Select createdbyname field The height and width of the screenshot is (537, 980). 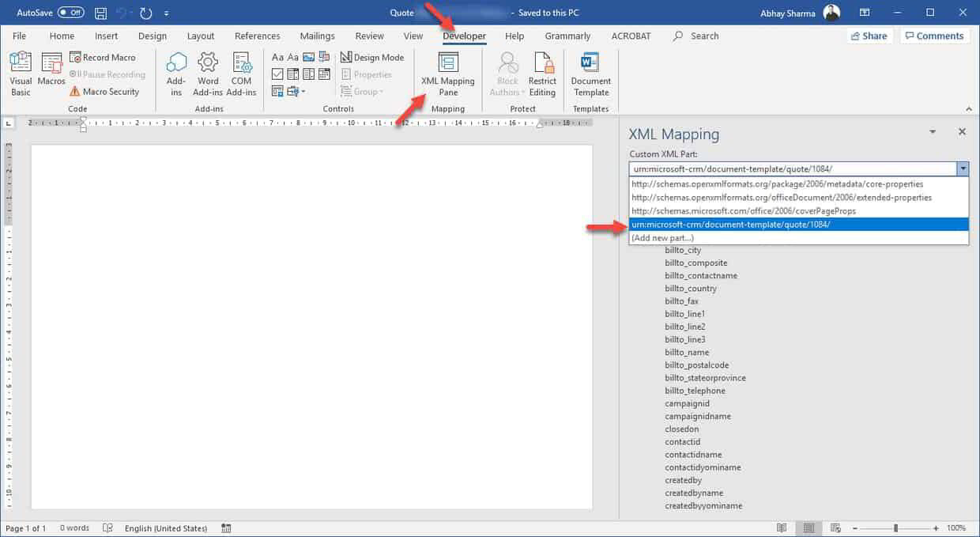[x=694, y=493]
